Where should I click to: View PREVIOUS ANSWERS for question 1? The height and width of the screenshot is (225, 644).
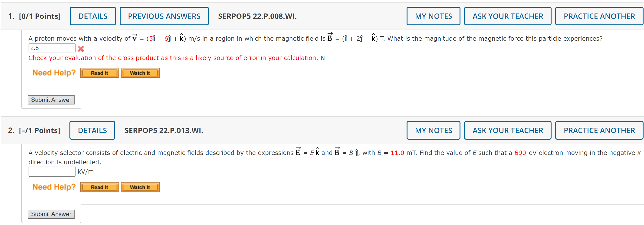(164, 16)
